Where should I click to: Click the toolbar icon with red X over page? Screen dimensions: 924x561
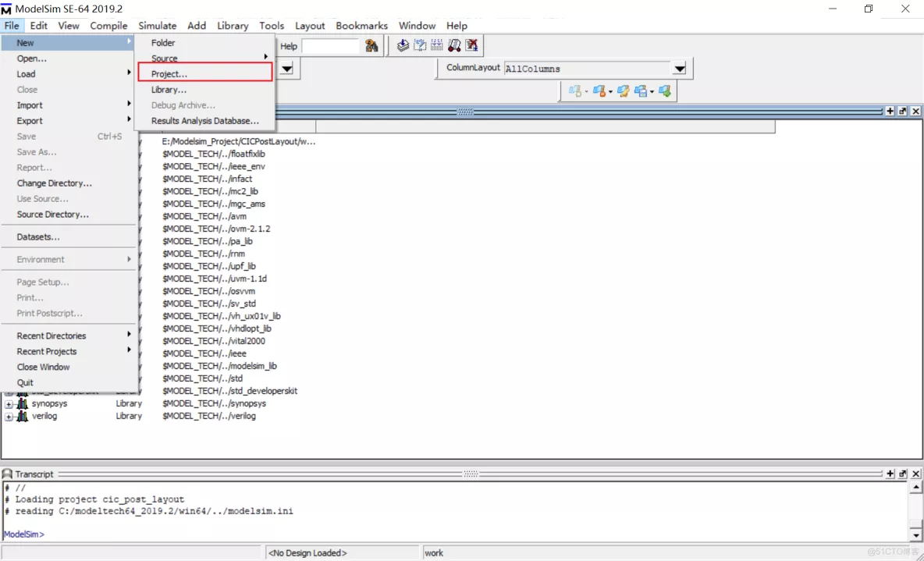point(471,45)
